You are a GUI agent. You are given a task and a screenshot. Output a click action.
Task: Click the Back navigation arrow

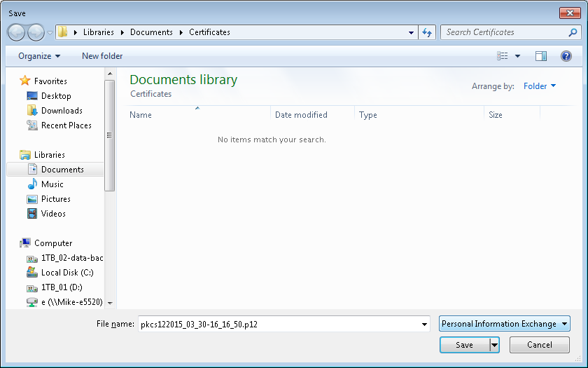pos(17,32)
